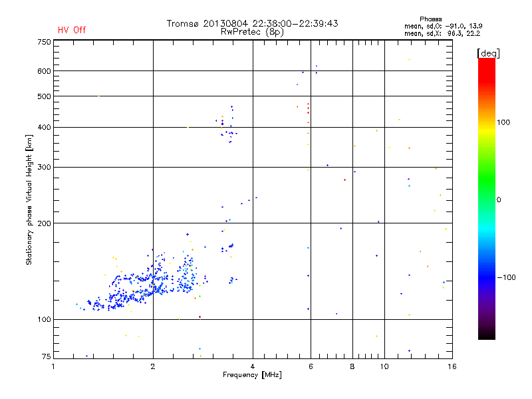
Task: Click the y-axis tick label "400"
Action: point(44,127)
